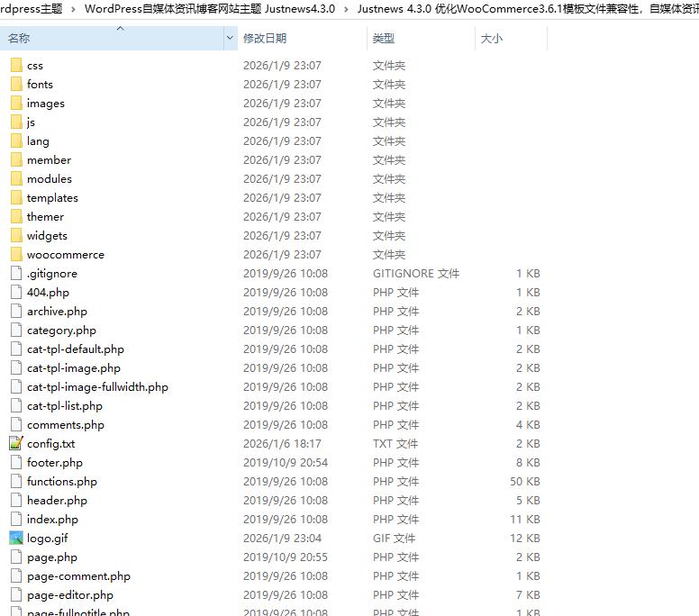Select the page.php file icon
This screenshot has width=699, height=616.
16,557
